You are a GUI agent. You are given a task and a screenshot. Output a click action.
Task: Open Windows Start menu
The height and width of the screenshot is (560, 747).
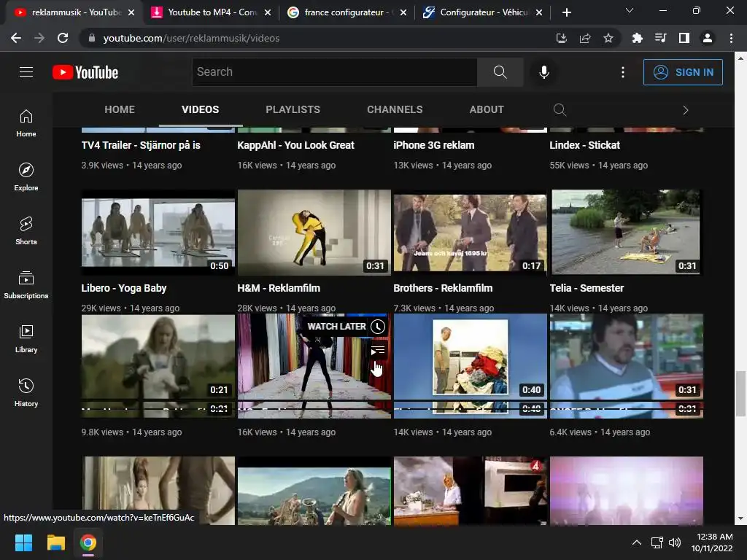[23, 542]
